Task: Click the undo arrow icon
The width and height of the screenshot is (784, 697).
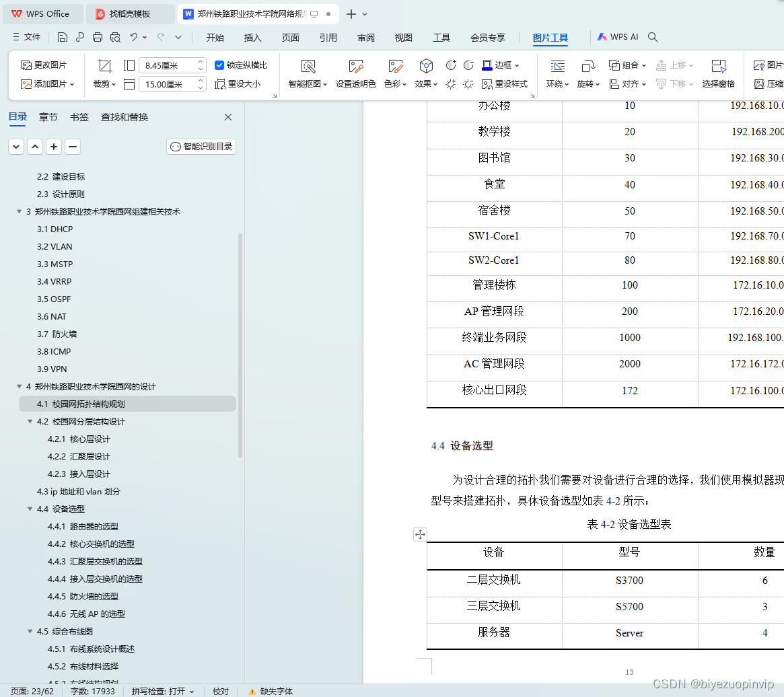Action: (133, 37)
